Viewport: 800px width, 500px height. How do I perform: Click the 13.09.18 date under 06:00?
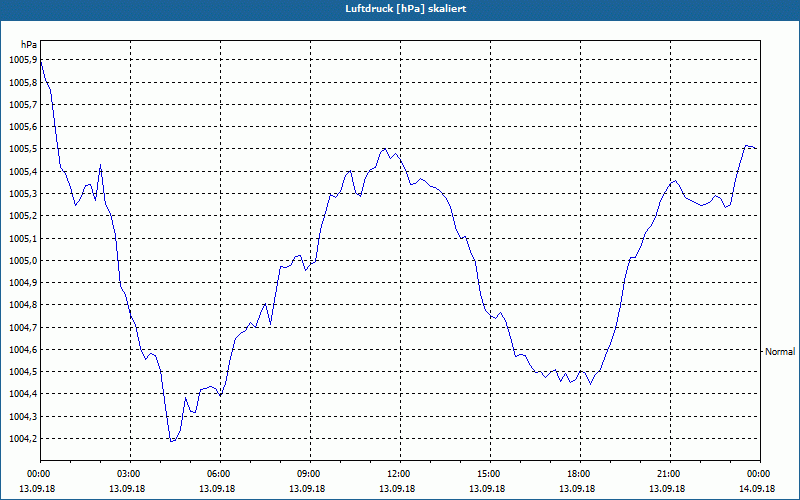pos(217,489)
